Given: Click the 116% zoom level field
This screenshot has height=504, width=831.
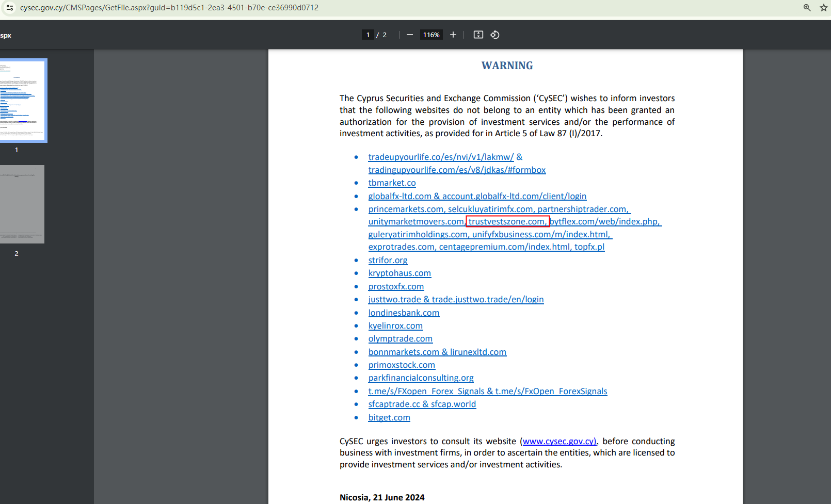Looking at the screenshot, I should coord(432,35).
